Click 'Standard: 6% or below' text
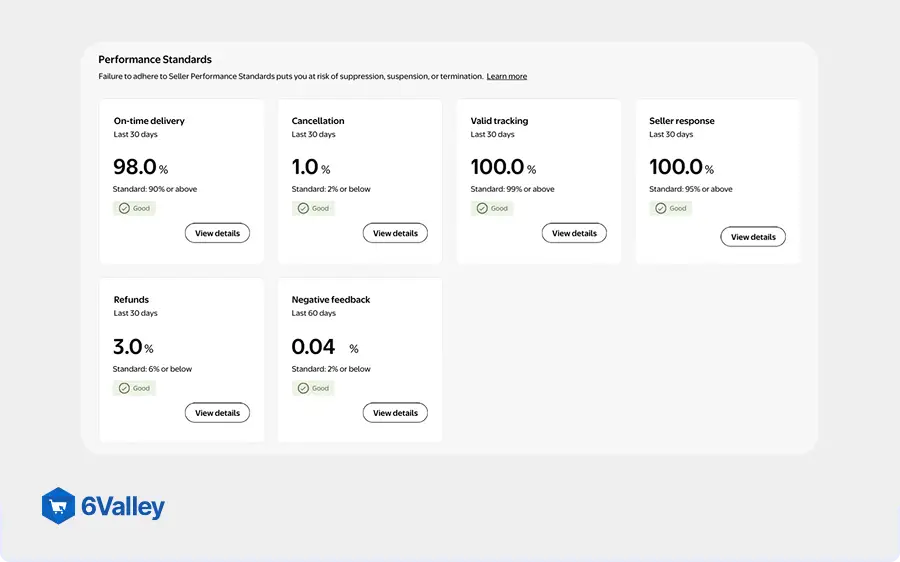Viewport: 900px width, 562px height. [152, 369]
